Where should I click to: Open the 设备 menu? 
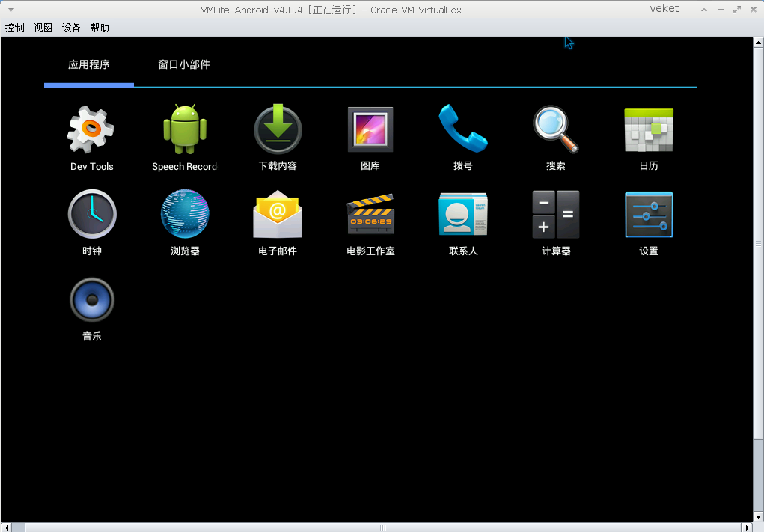point(71,28)
